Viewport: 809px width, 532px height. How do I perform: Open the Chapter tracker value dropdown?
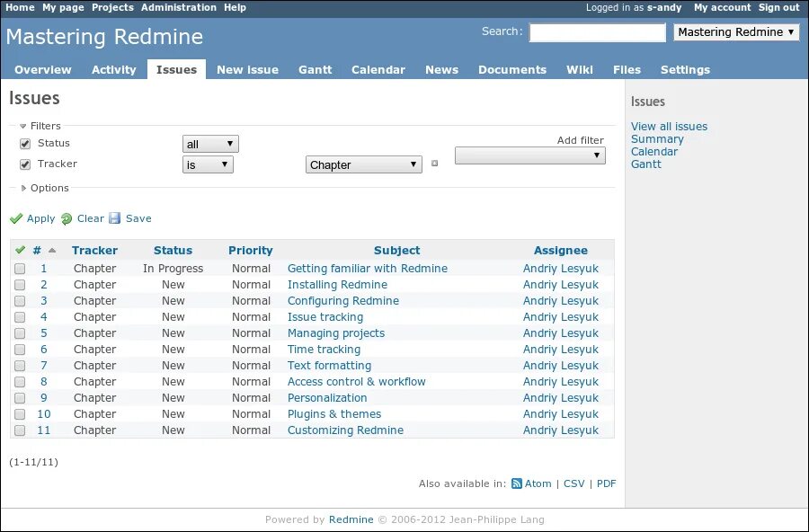pos(364,164)
